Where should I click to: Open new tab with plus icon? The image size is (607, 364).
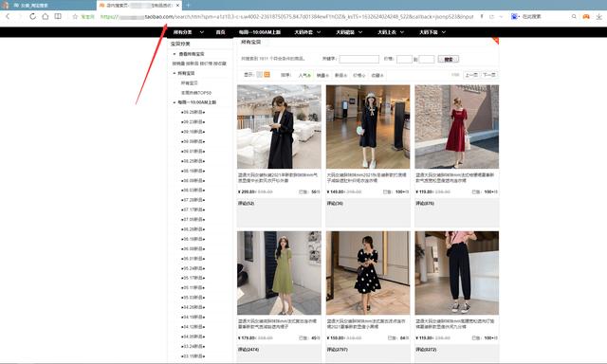point(188,5)
